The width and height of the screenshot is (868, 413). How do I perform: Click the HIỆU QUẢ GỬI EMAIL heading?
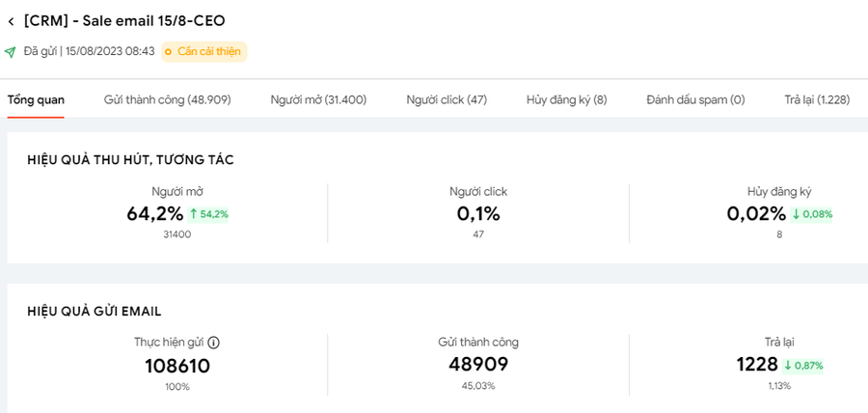point(95,312)
